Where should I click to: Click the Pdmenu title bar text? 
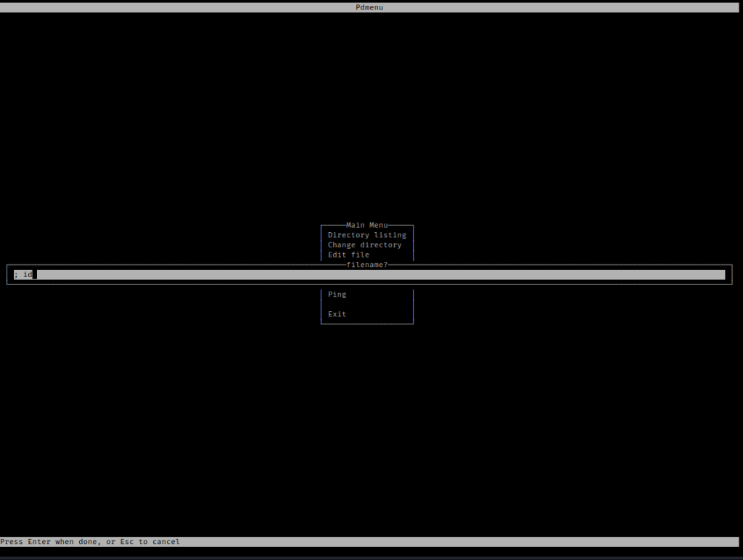[x=369, y=7]
